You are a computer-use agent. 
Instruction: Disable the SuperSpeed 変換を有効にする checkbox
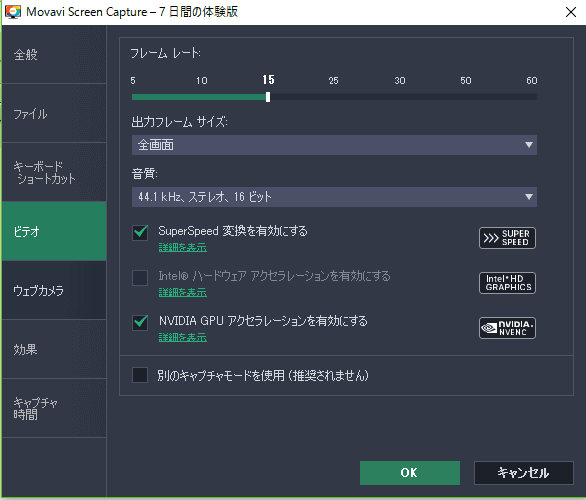[x=140, y=232]
